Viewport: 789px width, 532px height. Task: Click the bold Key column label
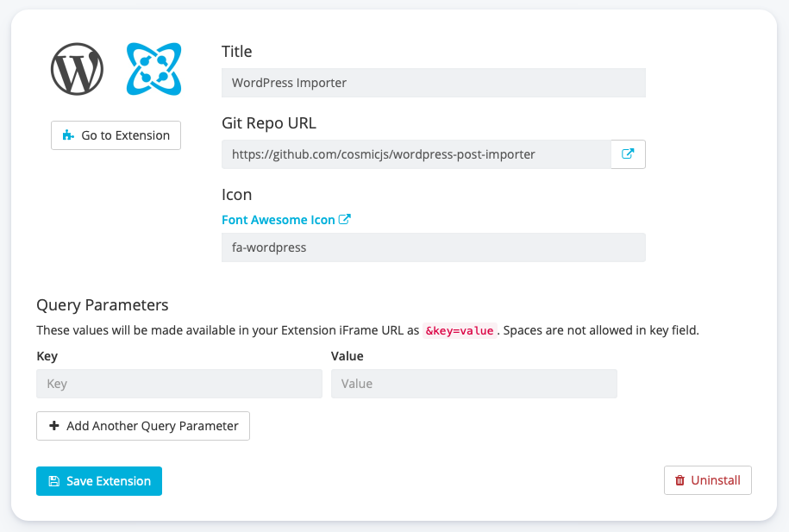pyautogui.click(x=47, y=356)
